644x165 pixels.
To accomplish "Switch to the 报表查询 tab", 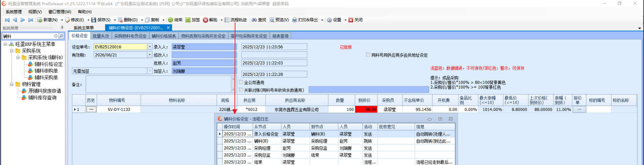I will [x=280, y=36].
